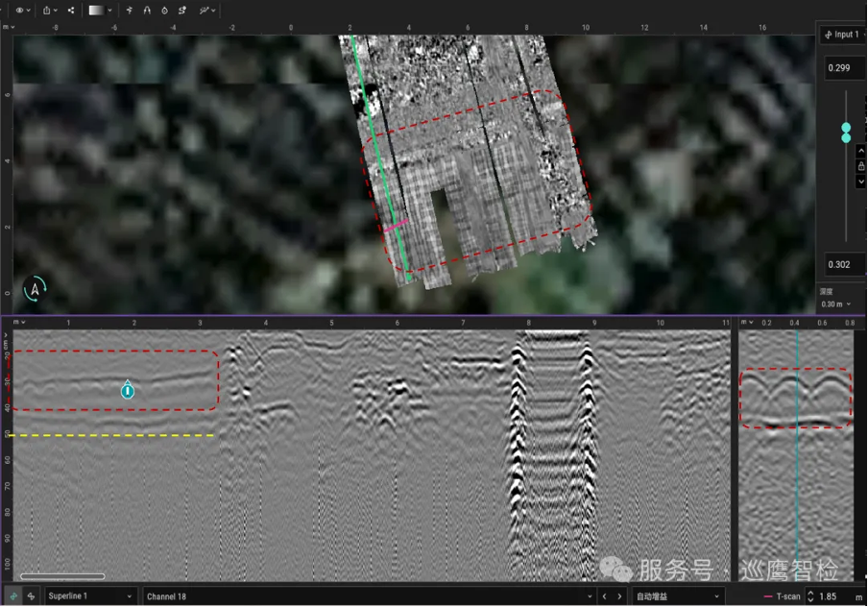The height and width of the screenshot is (607, 868).
Task: Click the teal marker pin in radargram
Action: (127, 389)
